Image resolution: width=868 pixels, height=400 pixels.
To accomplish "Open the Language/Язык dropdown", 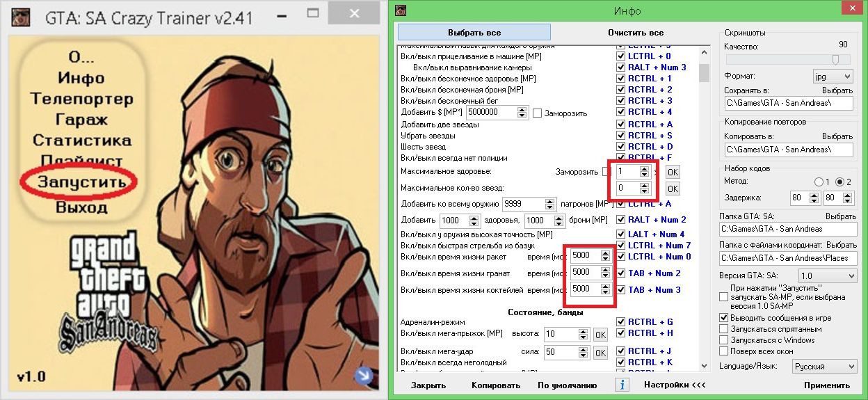I will click(x=824, y=366).
